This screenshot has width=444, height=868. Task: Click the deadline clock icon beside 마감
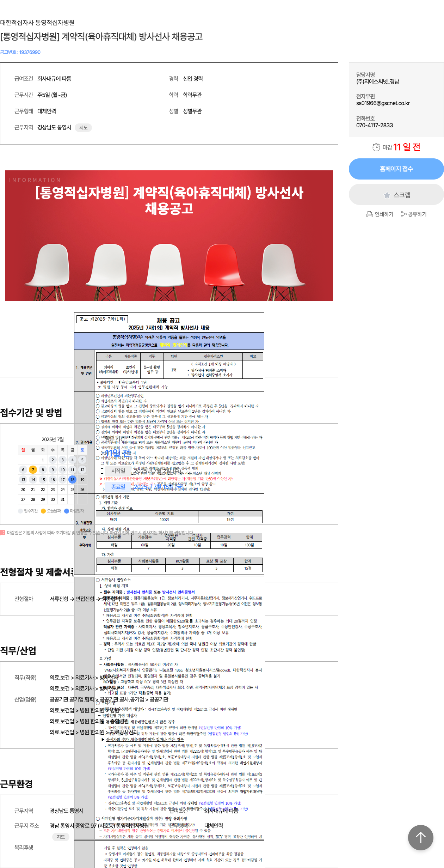tap(376, 147)
